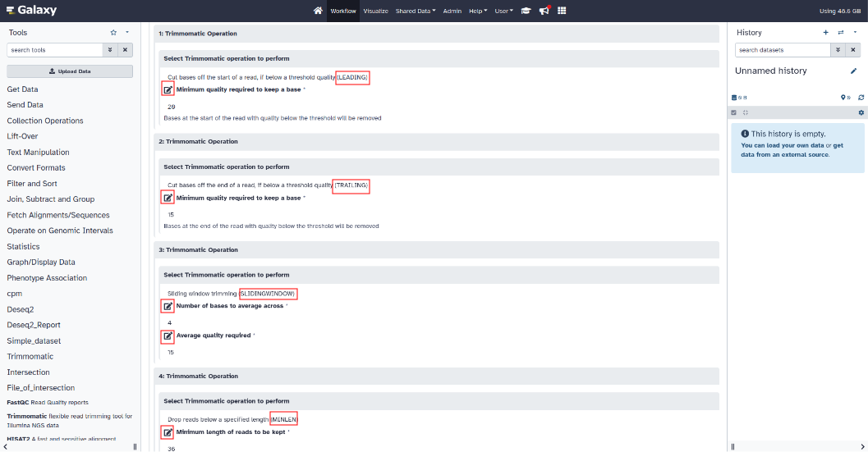Screen dimensions: 868x452
Task: Expand the User dropdown menu
Action: tap(503, 11)
